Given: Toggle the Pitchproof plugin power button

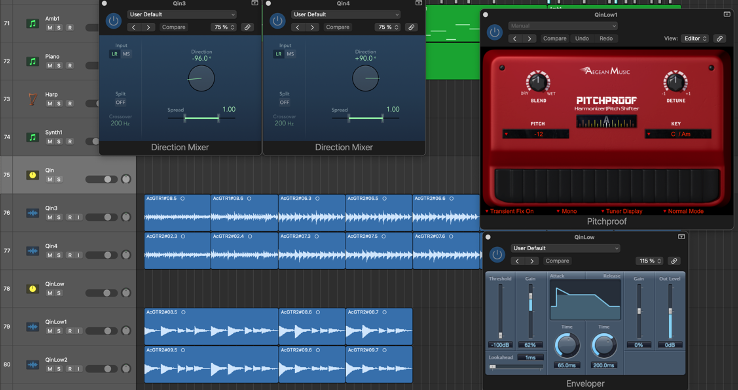Looking at the screenshot, I should click(x=494, y=32).
